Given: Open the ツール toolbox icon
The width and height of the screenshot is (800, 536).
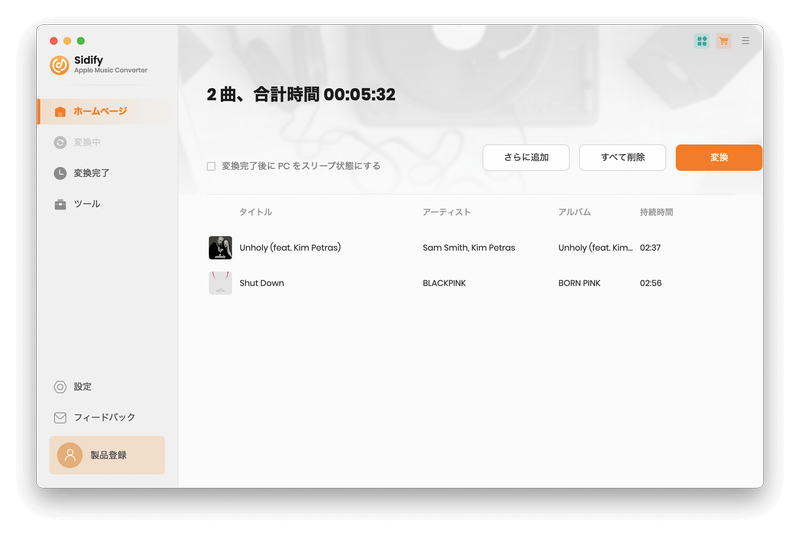Looking at the screenshot, I should [x=60, y=204].
